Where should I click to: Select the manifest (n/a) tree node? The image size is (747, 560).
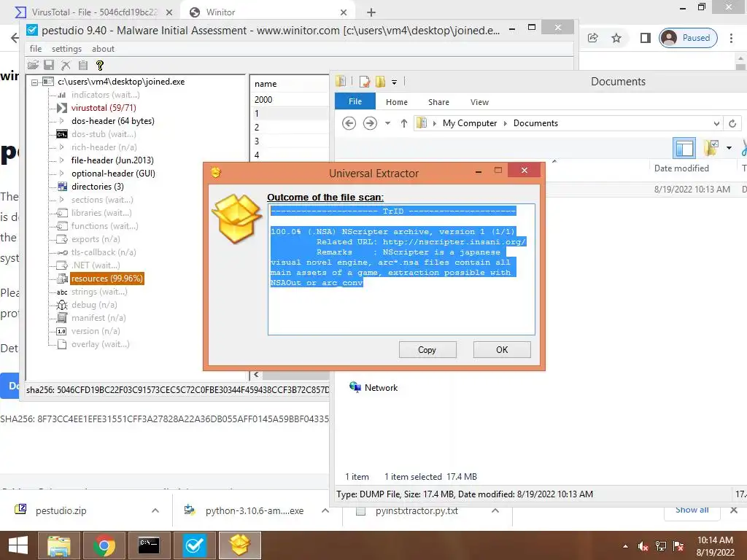98,318
